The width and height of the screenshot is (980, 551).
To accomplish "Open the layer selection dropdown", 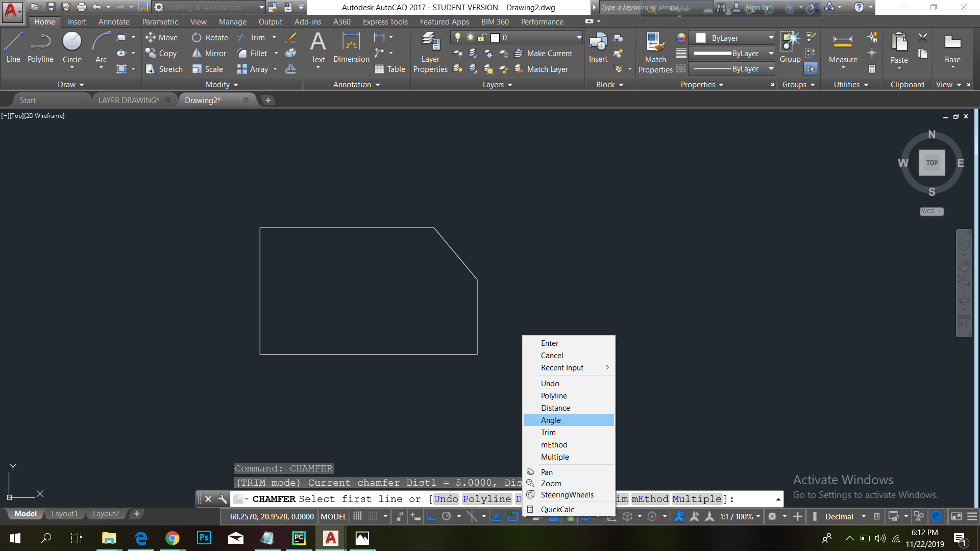I will click(x=579, y=37).
